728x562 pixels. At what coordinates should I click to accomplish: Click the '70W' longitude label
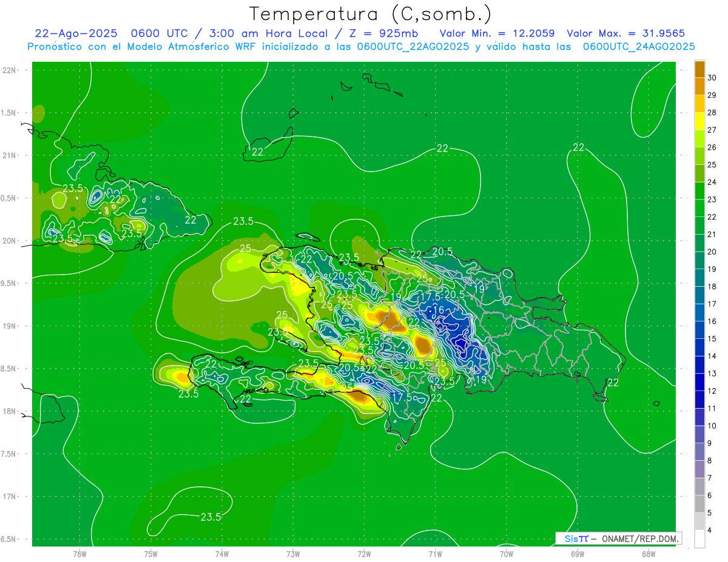click(x=507, y=554)
